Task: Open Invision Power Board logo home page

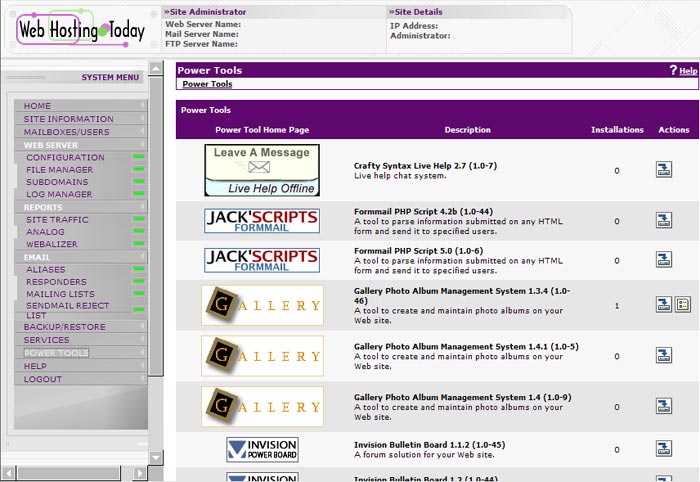Action: [262, 449]
